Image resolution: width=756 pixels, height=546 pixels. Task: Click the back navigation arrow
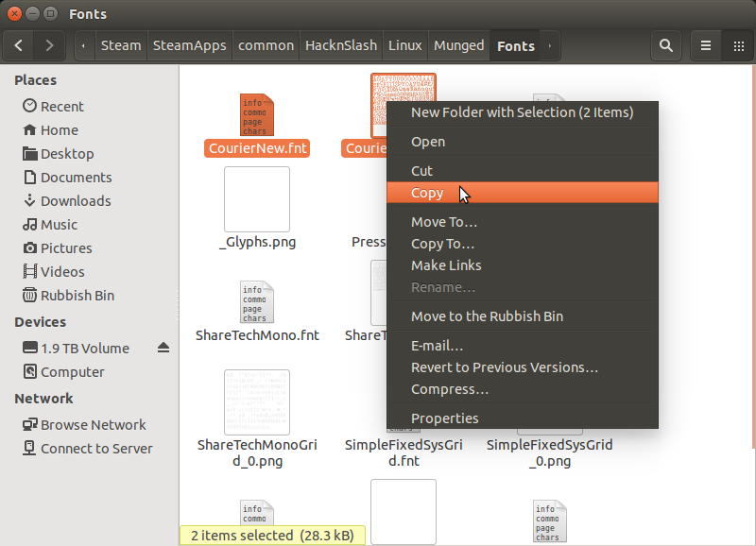click(x=20, y=45)
